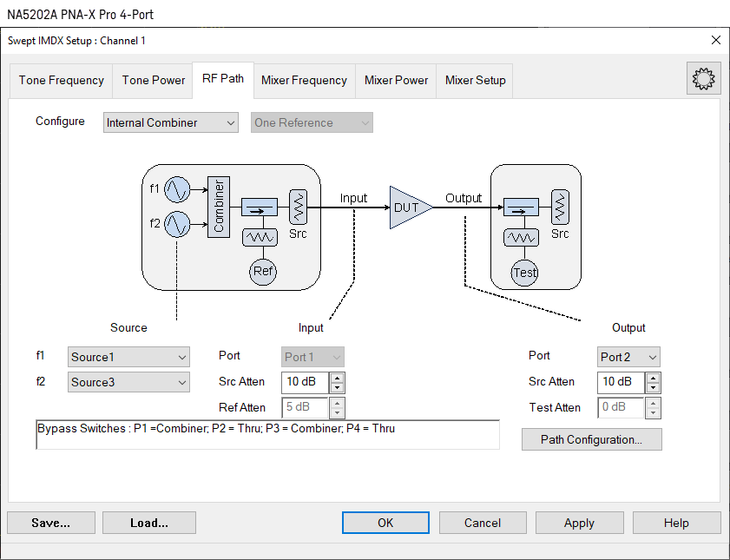Click the Ref receiver circle
The image size is (730, 560).
point(263,272)
